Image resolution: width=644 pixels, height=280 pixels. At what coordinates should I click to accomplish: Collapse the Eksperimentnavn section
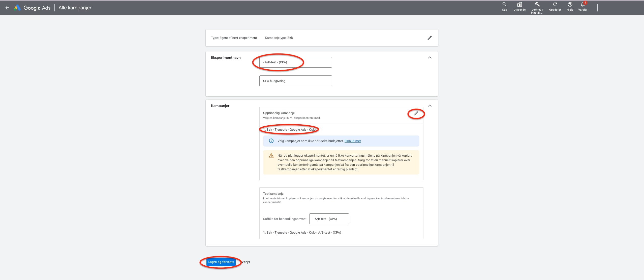coord(430,58)
